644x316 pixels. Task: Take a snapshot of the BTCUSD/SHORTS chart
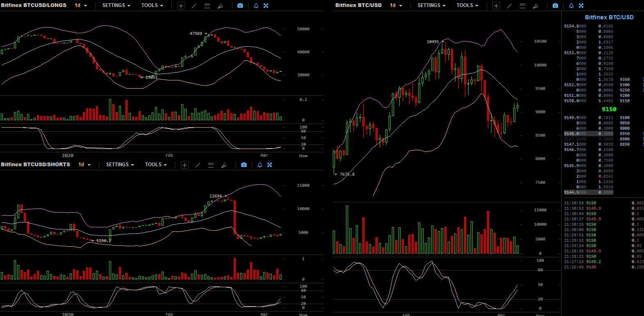[x=244, y=165]
